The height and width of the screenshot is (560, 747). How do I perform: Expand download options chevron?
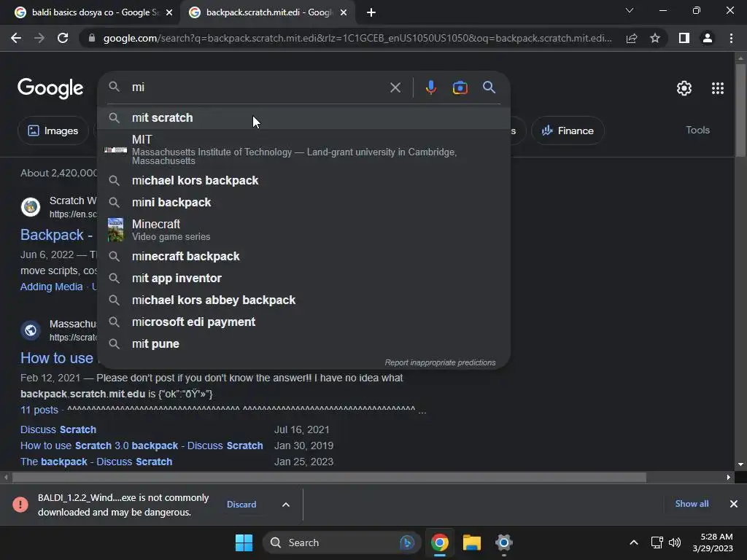pos(285,505)
